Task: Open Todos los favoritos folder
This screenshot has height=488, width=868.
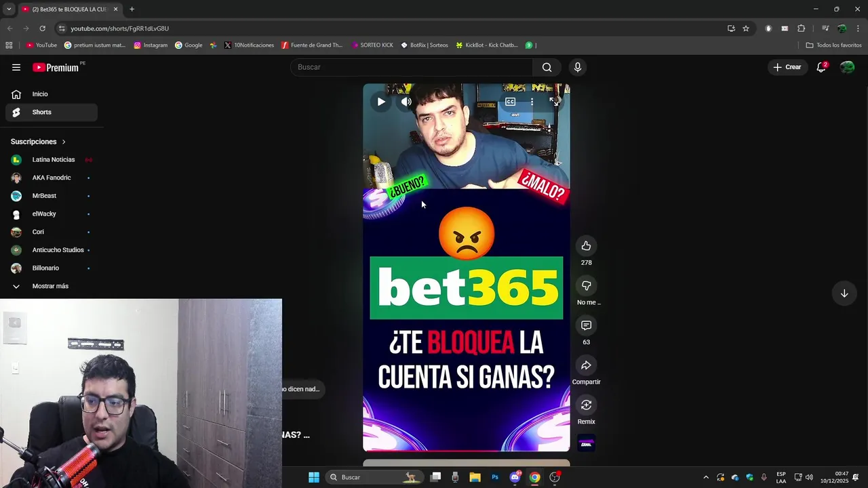Action: (833, 45)
